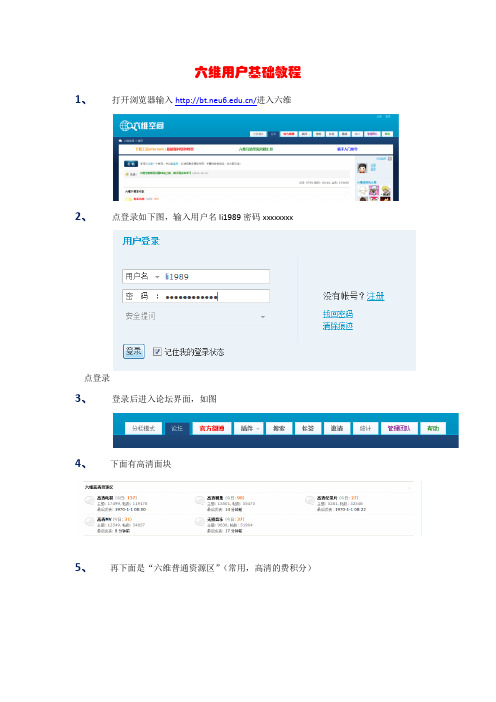This screenshot has width=496, height=702.
Task: Click the speech bubble icon of the board with 90 posts today
Action: pyautogui.click(x=200, y=500)
